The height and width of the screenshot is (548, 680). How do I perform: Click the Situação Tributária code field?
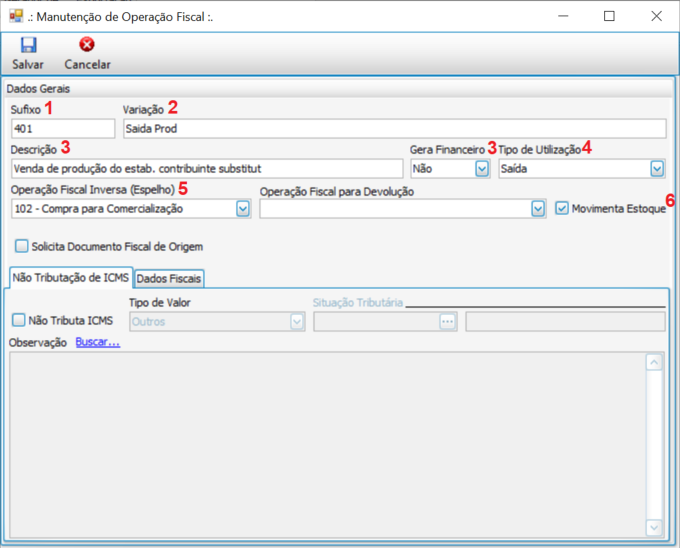pos(376,322)
